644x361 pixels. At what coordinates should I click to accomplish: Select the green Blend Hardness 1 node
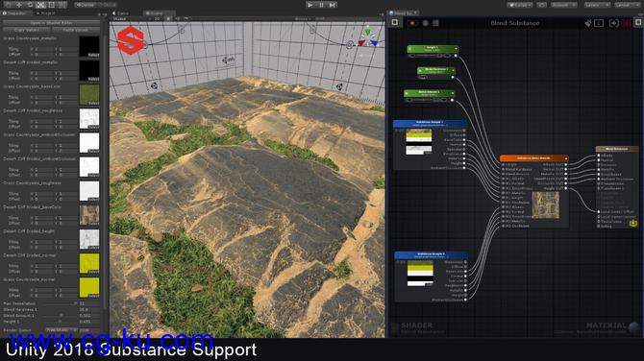pyautogui.click(x=436, y=73)
